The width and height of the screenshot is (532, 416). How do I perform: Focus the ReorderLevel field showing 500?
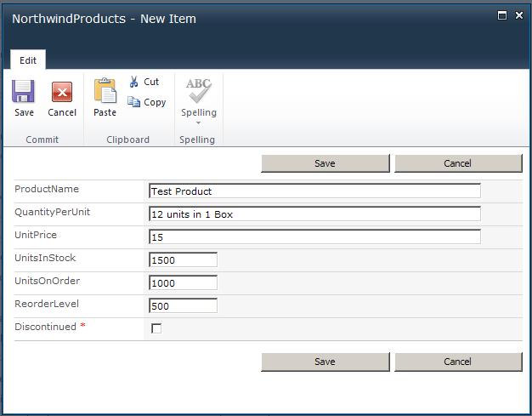point(184,305)
